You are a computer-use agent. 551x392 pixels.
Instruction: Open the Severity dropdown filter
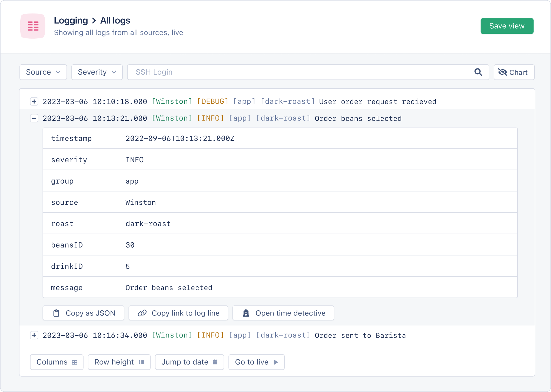coord(97,72)
